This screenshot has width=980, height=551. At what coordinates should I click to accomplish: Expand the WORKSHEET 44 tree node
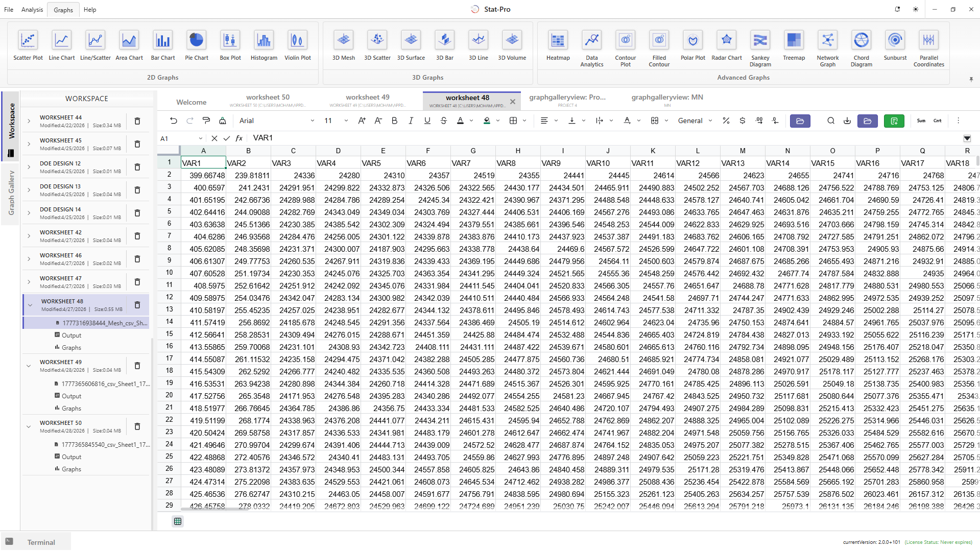pos(29,121)
